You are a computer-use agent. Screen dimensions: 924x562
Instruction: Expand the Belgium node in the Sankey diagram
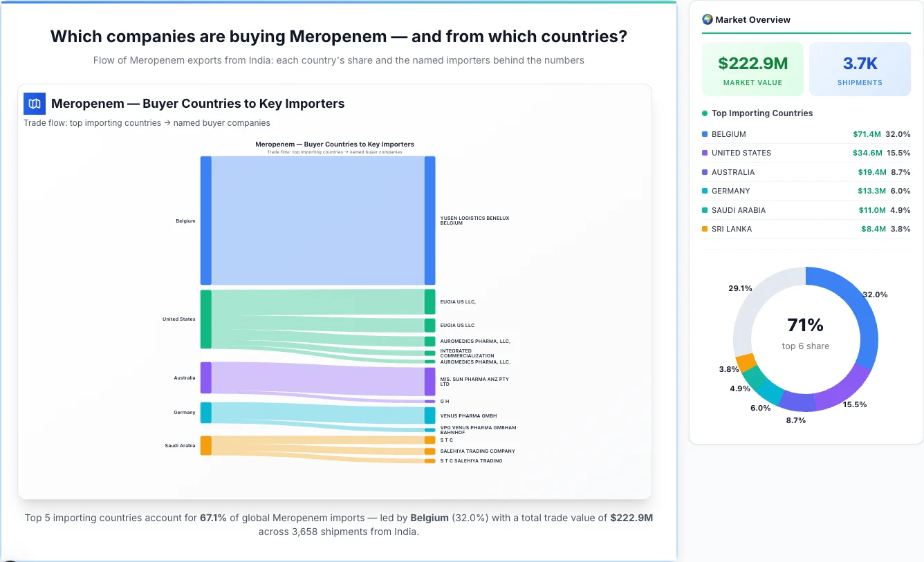[205, 221]
